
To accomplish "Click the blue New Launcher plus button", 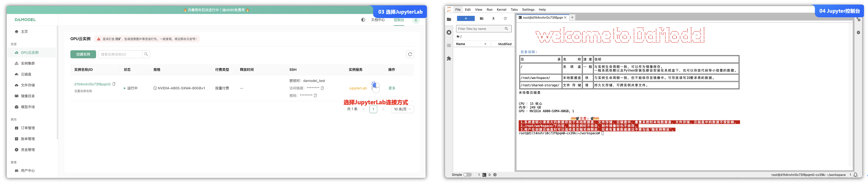I will pos(466,19).
